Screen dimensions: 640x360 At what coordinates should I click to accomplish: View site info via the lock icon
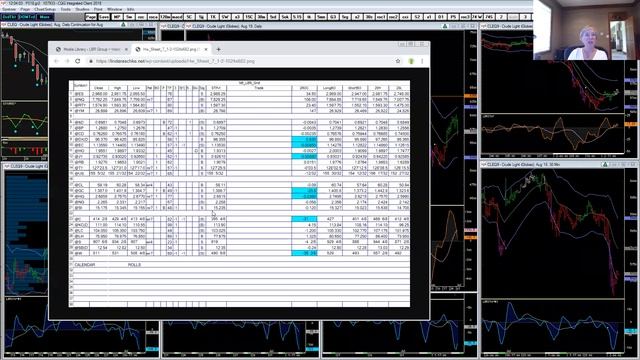(91, 61)
